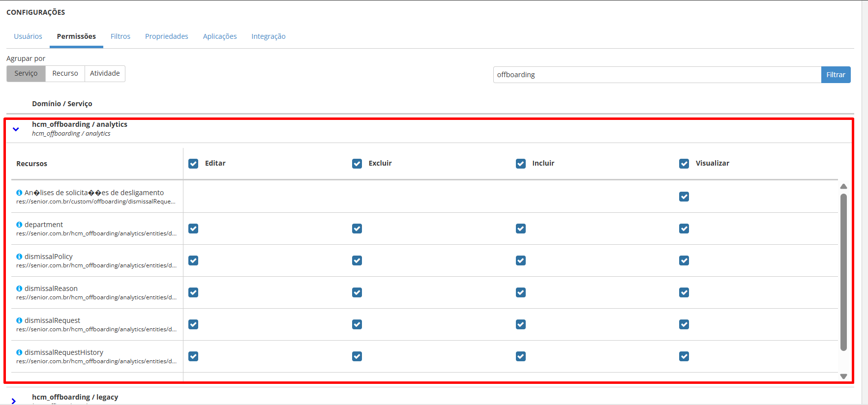The image size is (868, 405).
Task: Uncheck Excluir for dismissalRequest
Action: tap(357, 324)
